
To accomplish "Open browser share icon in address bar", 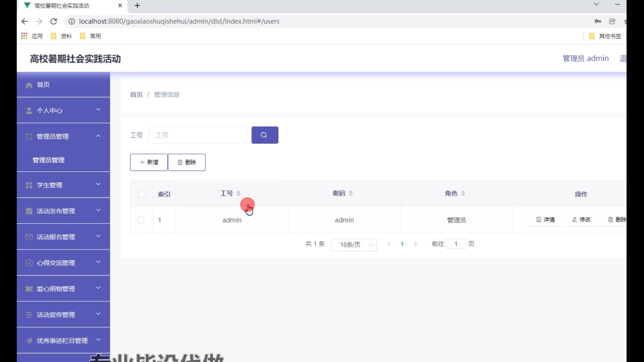I will coord(612,21).
